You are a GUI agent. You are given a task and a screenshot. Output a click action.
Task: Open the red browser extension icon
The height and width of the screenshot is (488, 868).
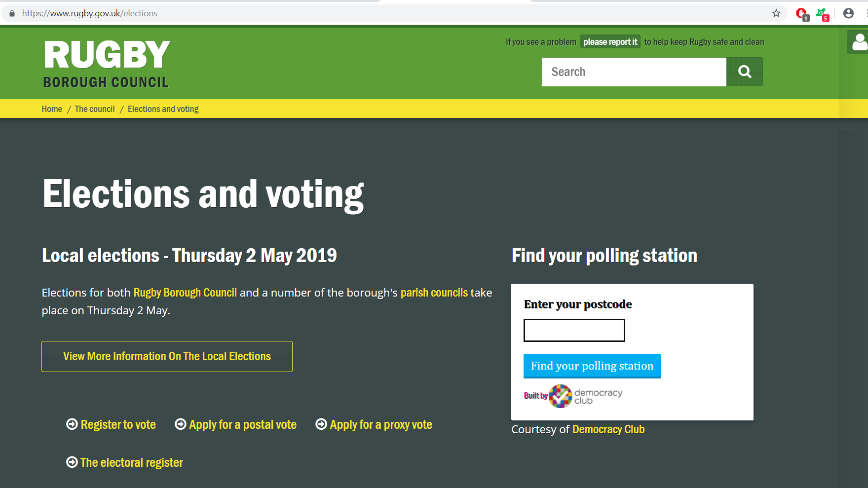[802, 14]
